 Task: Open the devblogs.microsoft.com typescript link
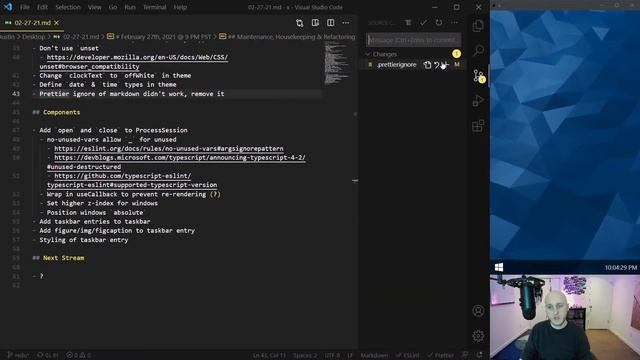pyautogui.click(x=180, y=158)
